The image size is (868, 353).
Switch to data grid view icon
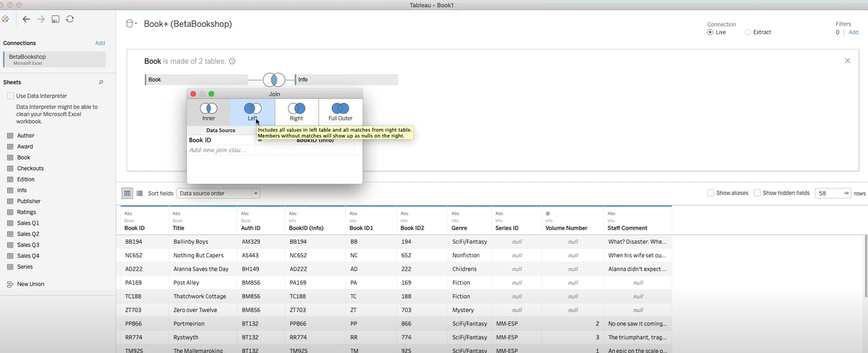[128, 193]
